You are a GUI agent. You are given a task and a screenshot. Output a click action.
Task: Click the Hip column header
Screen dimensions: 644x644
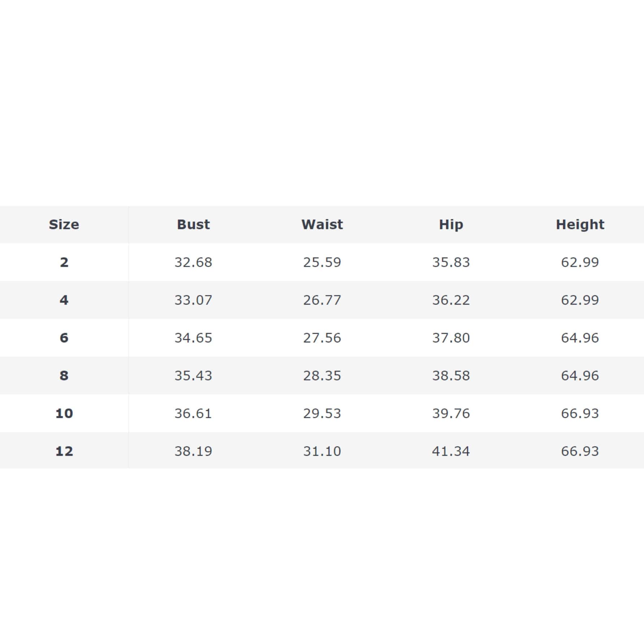point(451,224)
